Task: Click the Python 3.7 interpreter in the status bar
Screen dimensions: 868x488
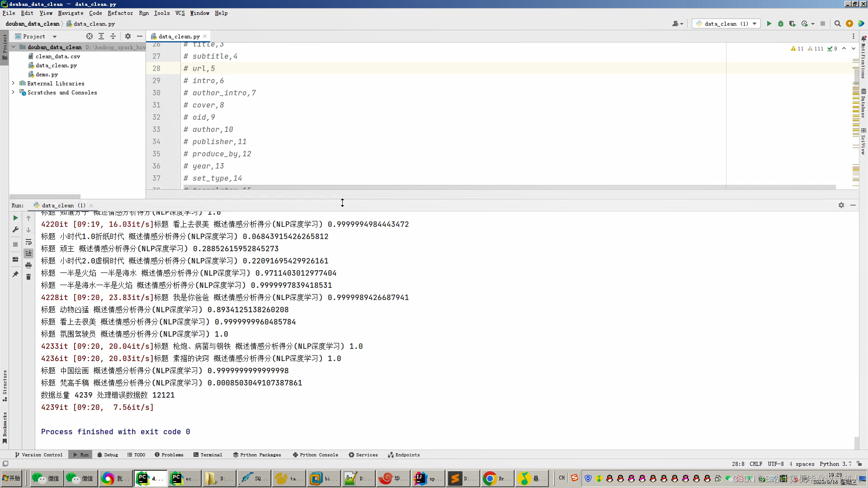Action: pos(835,464)
